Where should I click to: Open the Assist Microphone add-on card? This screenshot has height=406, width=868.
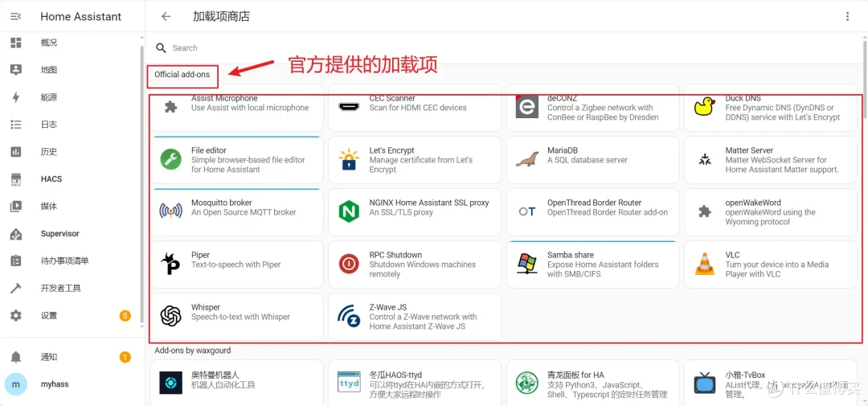[x=237, y=108]
